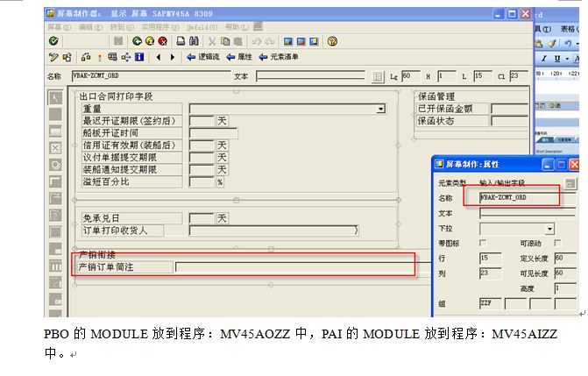Open the 屏幕(S) menu
The width and height of the screenshot is (588, 376).
point(60,27)
